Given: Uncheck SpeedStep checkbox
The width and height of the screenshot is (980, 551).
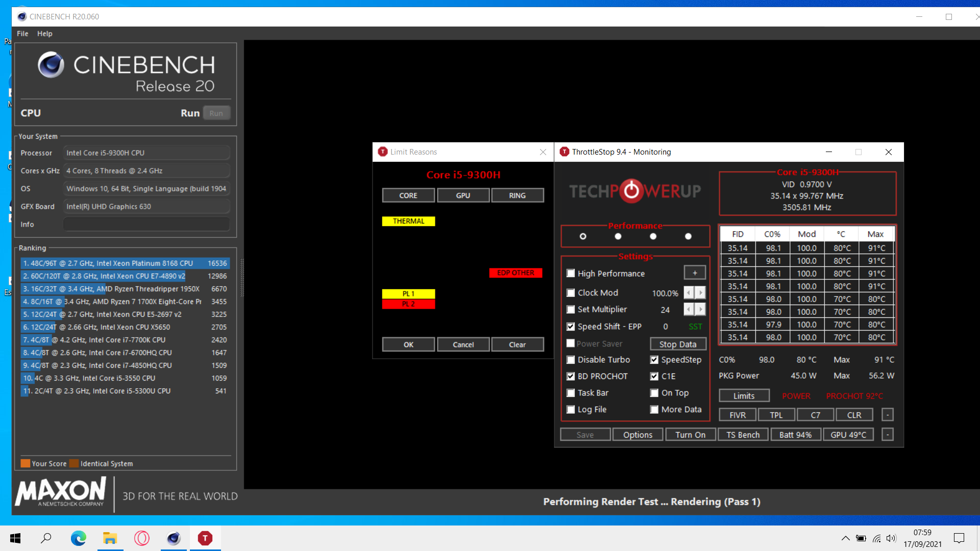Looking at the screenshot, I should coord(654,360).
